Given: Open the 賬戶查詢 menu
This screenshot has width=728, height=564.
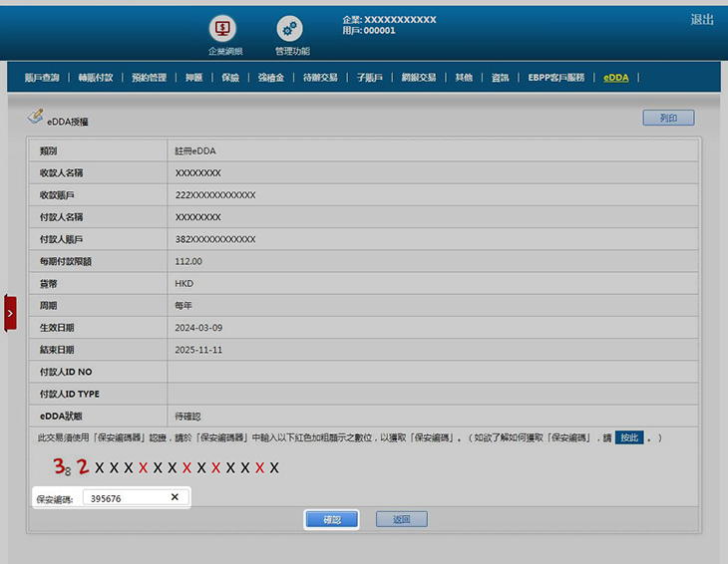Looking at the screenshot, I should tap(42, 77).
